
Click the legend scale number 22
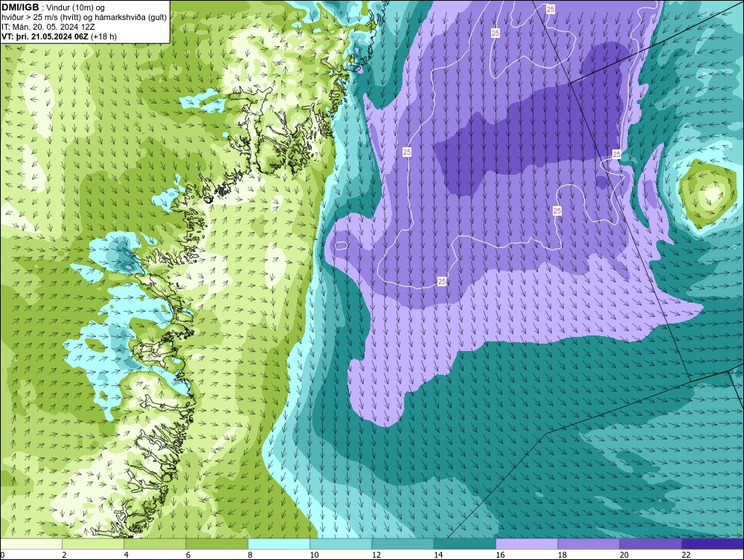(x=686, y=555)
